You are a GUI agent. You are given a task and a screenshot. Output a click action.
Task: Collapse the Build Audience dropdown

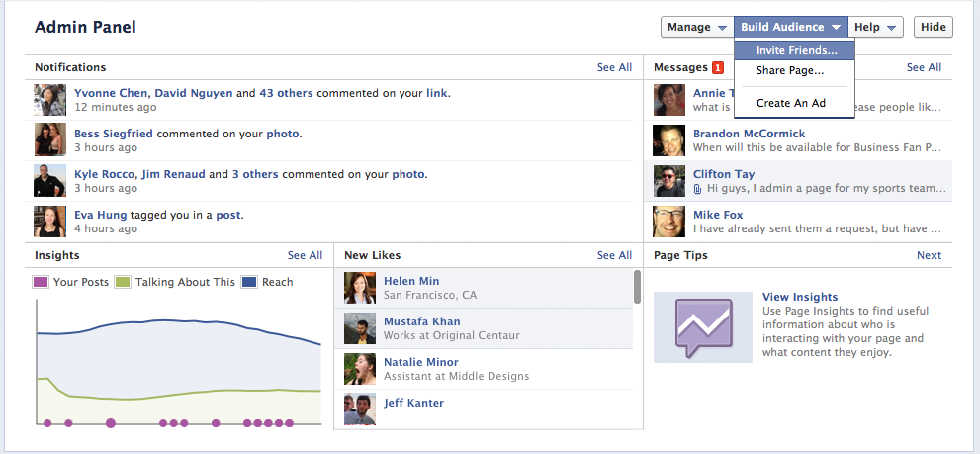[791, 27]
